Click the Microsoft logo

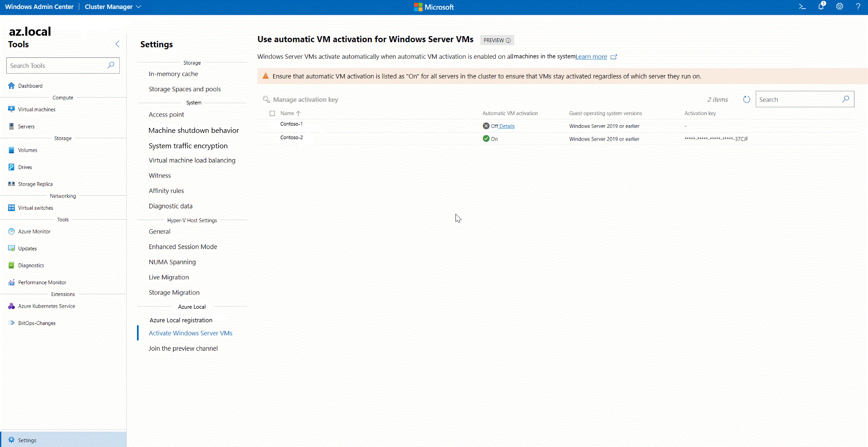pyautogui.click(x=434, y=7)
